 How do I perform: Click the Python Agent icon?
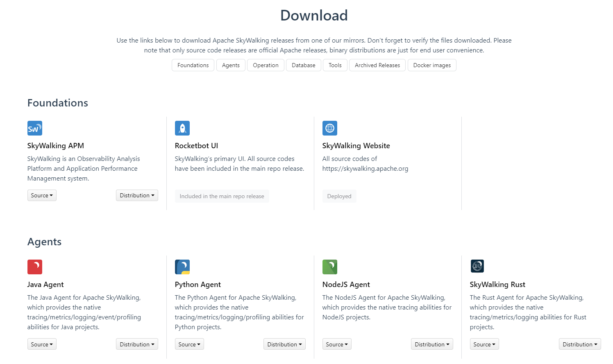(x=182, y=267)
